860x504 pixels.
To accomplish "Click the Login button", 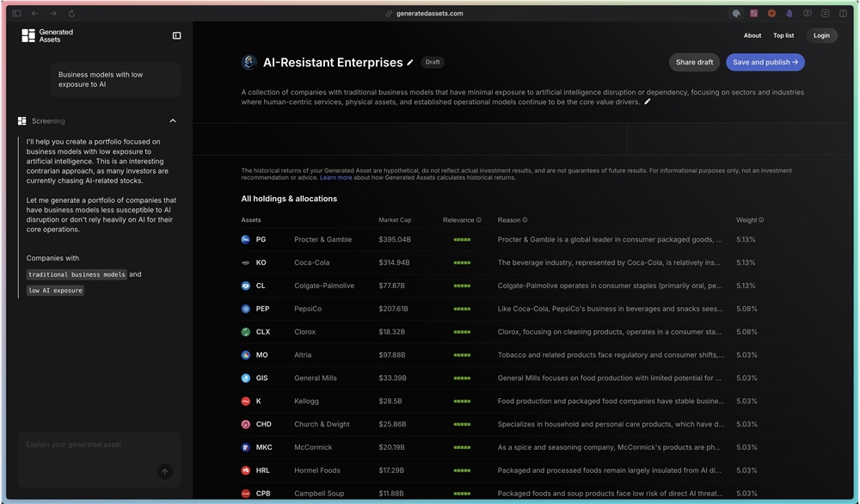I will [x=821, y=35].
